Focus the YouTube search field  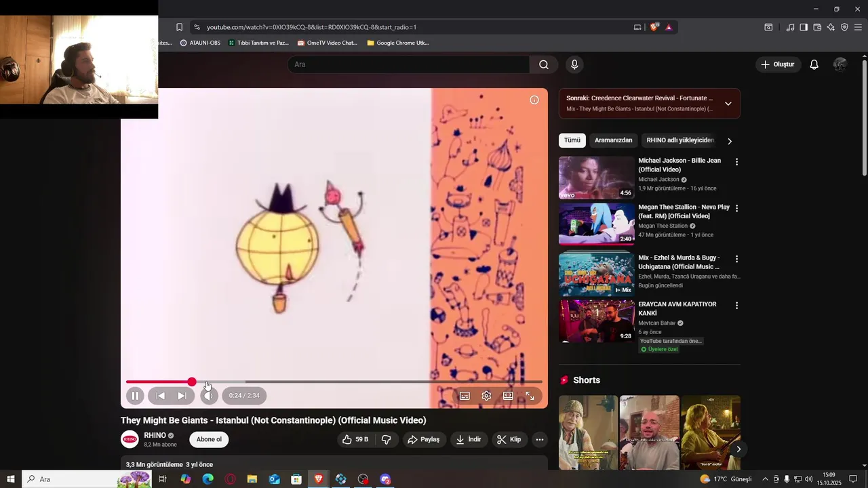(x=408, y=64)
